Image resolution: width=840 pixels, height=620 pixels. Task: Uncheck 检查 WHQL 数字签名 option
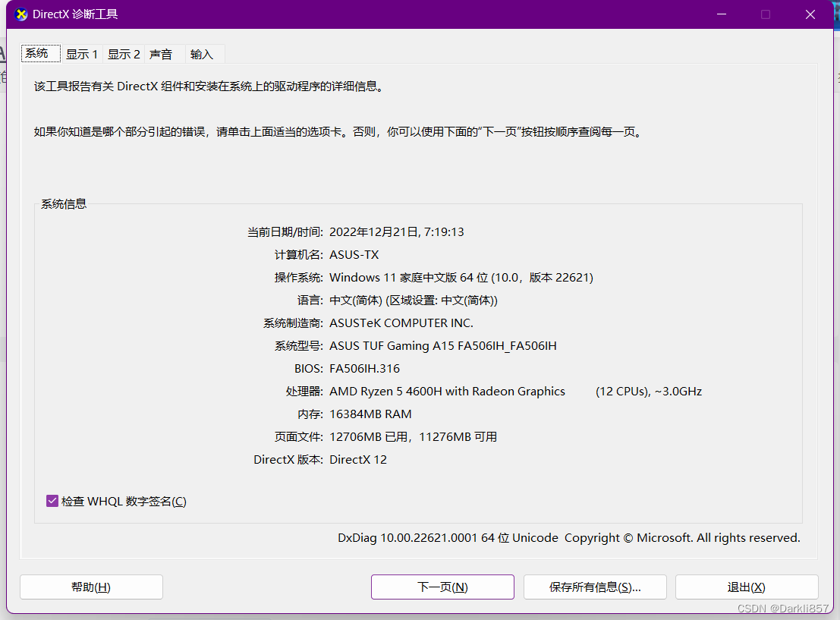(x=52, y=501)
